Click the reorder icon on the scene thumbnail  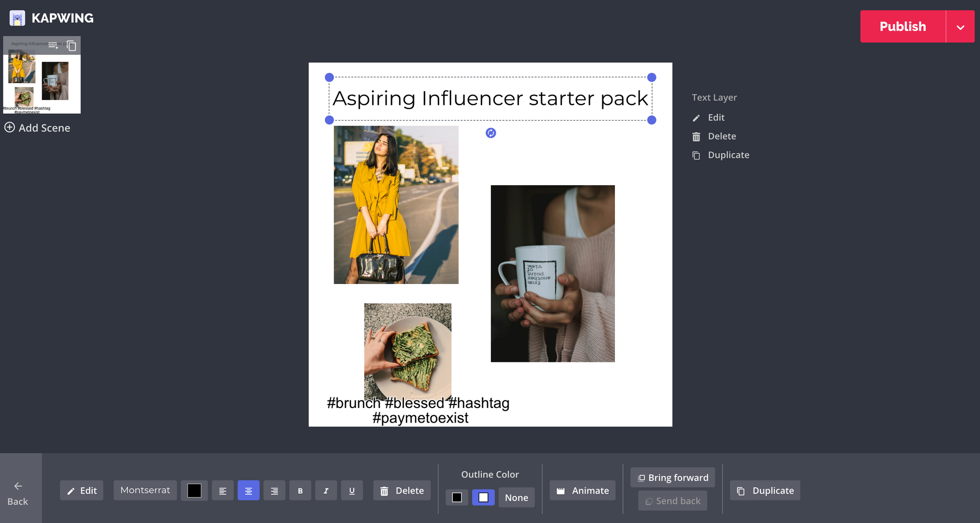[x=53, y=46]
